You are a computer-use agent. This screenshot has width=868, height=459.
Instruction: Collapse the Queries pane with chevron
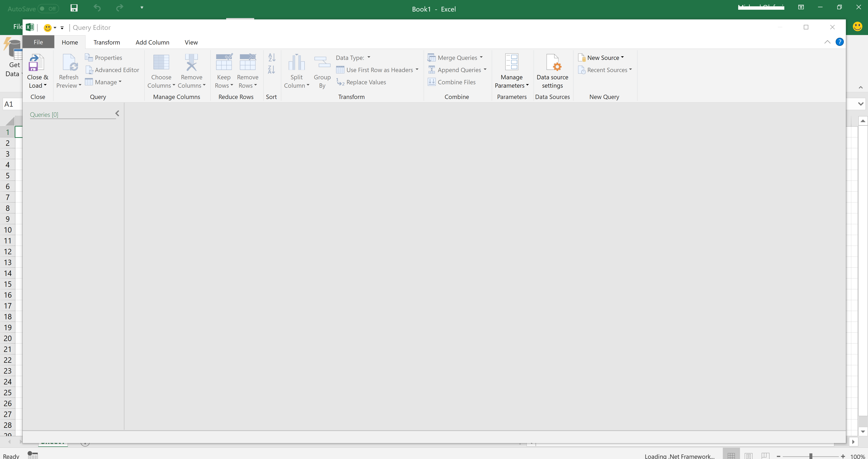[117, 113]
